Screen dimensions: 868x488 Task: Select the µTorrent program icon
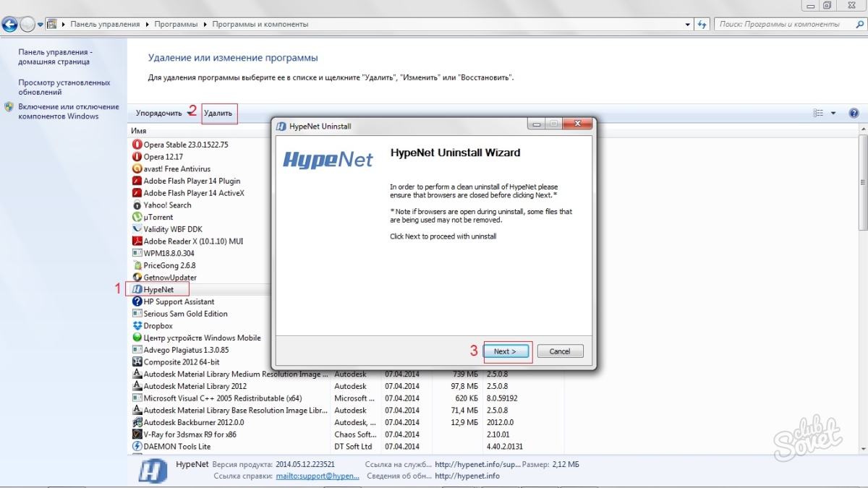coord(137,217)
